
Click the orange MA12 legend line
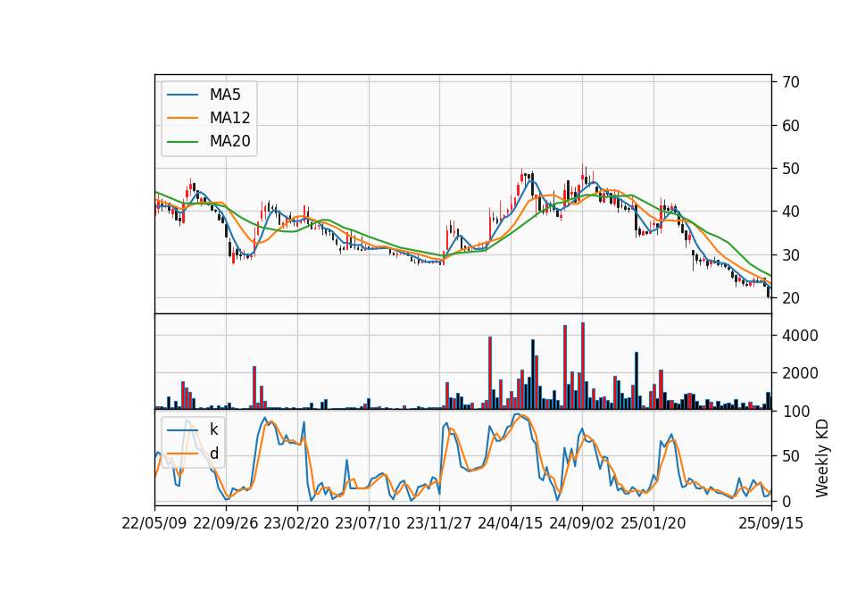182,118
